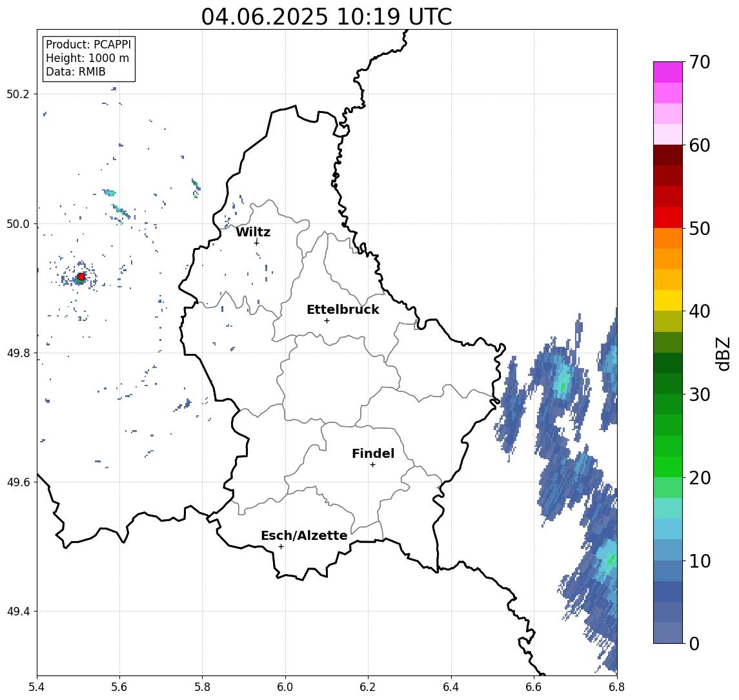This screenshot has width=739, height=700.
Task: Click the longitude tick label 6.6
Action: pyautogui.click(x=534, y=687)
